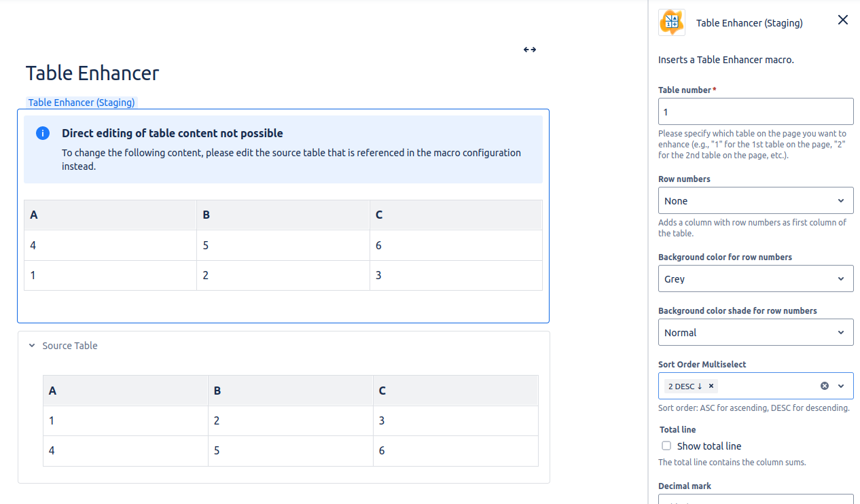
Task: Open Background color for row numbers dropdown
Action: tap(755, 279)
